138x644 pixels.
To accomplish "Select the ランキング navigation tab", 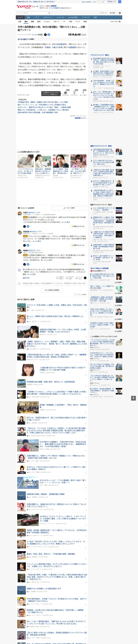I will click(86, 17).
